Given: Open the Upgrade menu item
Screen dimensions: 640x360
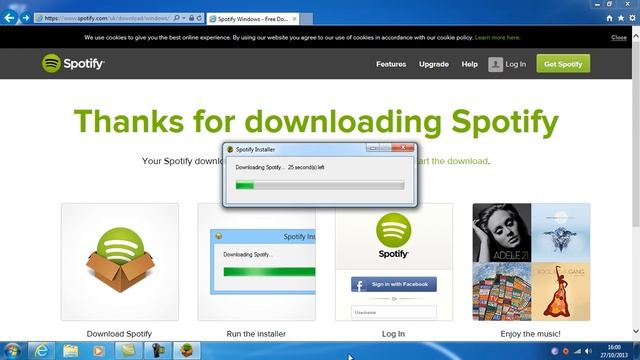Looking at the screenshot, I should click(433, 64).
